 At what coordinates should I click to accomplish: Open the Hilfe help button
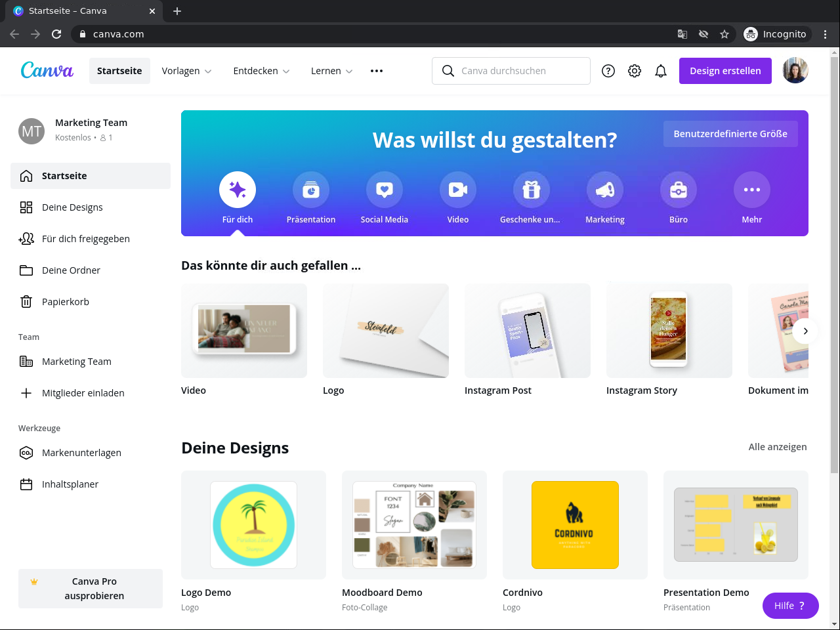click(x=790, y=606)
